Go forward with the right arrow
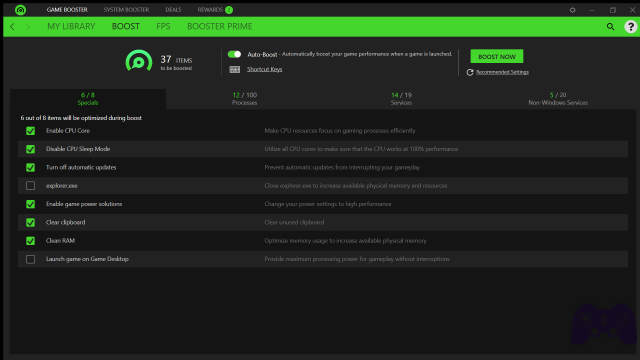The width and height of the screenshot is (640, 360). [x=28, y=27]
